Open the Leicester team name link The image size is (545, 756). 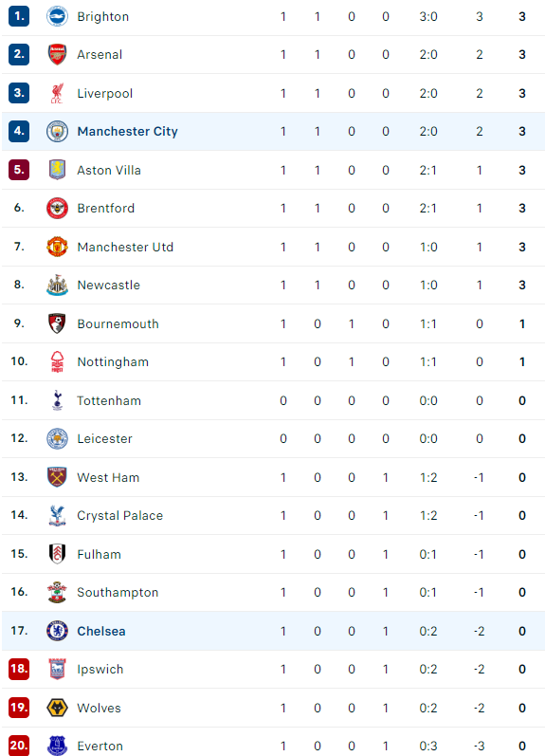coord(104,439)
